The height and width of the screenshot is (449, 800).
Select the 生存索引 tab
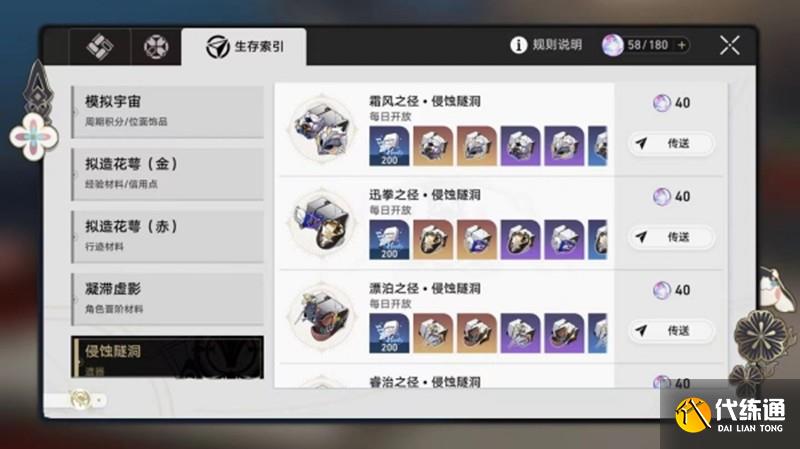click(244, 47)
